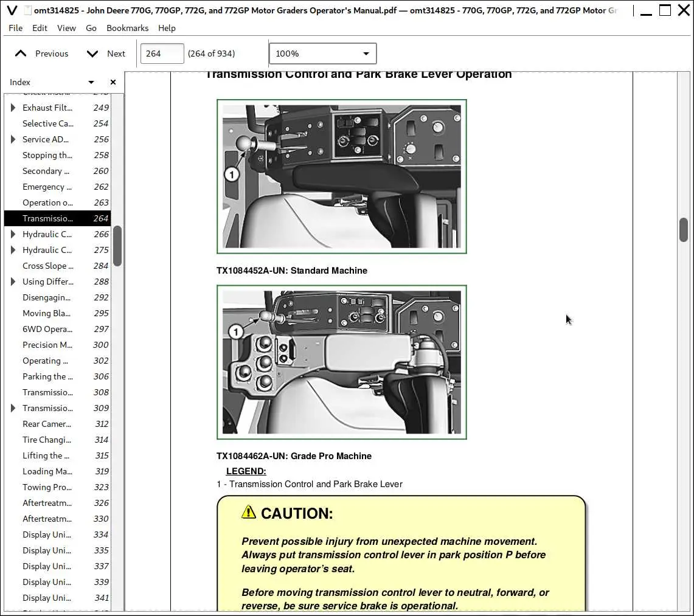Maximize the PDF viewer window

pyautogui.click(x=665, y=10)
